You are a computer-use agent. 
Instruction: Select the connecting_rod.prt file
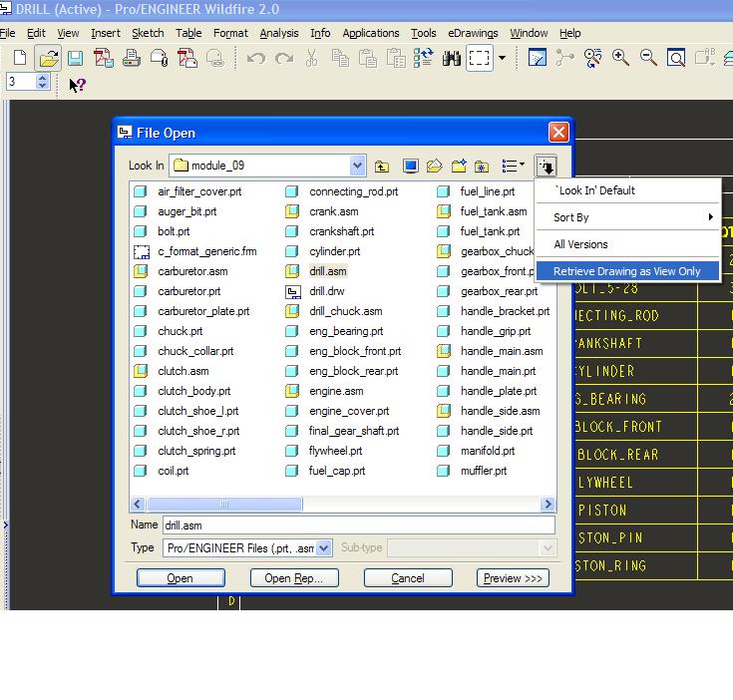pyautogui.click(x=341, y=191)
